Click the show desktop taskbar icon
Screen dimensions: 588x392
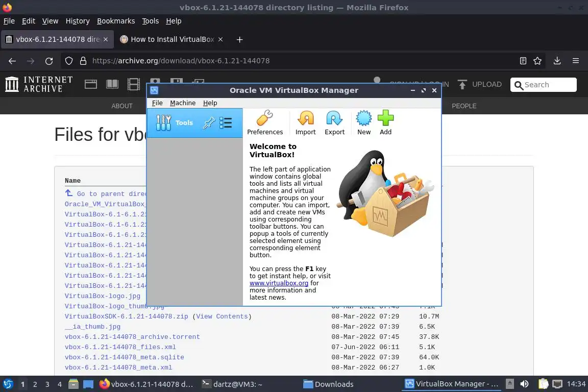click(88, 384)
